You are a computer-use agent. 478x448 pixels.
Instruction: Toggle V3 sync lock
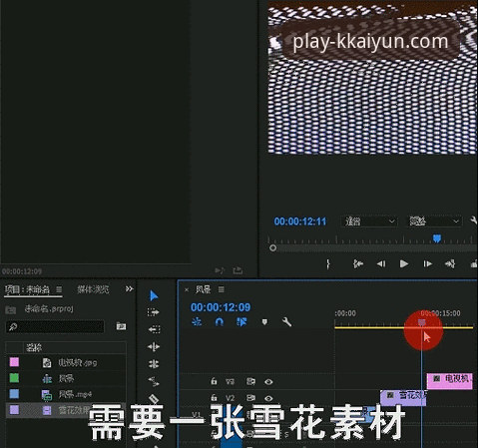point(250,381)
